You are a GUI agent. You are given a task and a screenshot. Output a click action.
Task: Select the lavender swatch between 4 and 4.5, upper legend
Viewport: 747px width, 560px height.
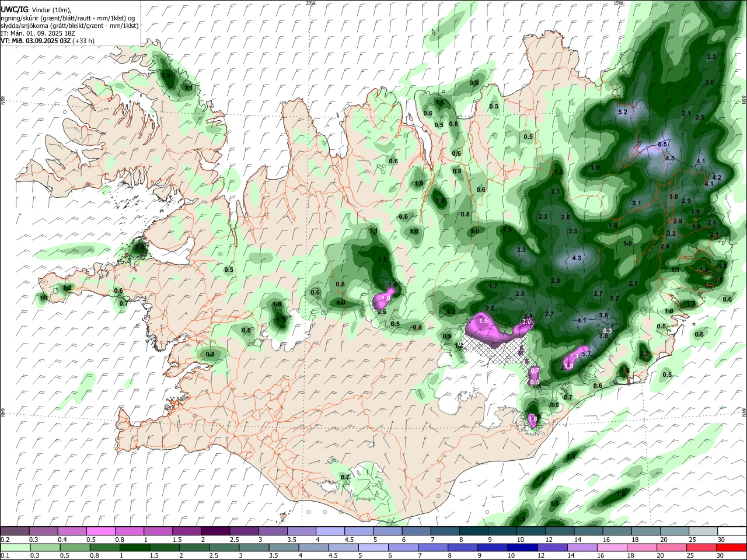(330, 531)
